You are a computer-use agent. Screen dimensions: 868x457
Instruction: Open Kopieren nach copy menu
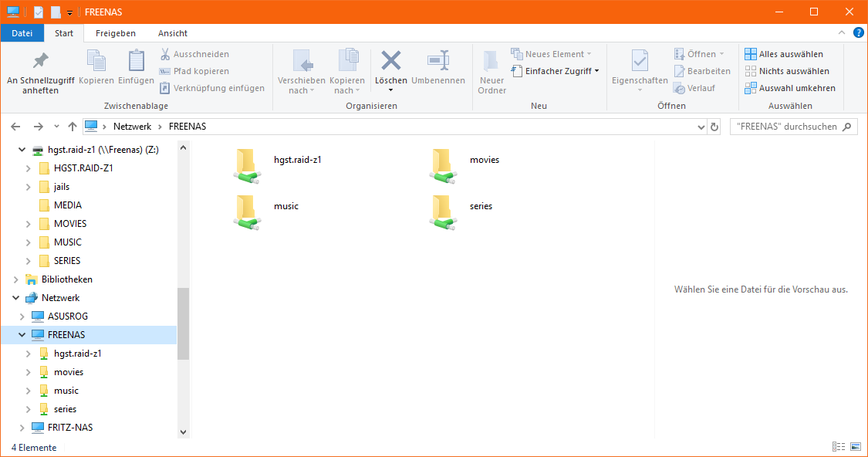[347, 73]
